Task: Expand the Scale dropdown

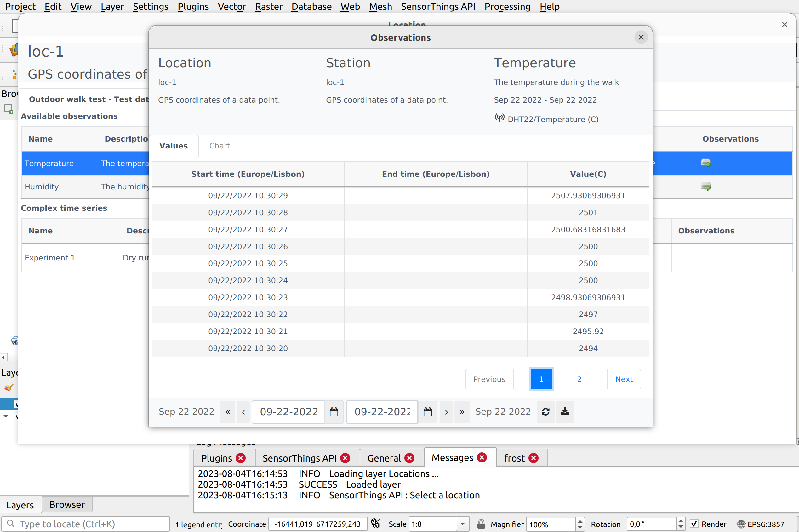Action: pyautogui.click(x=462, y=524)
